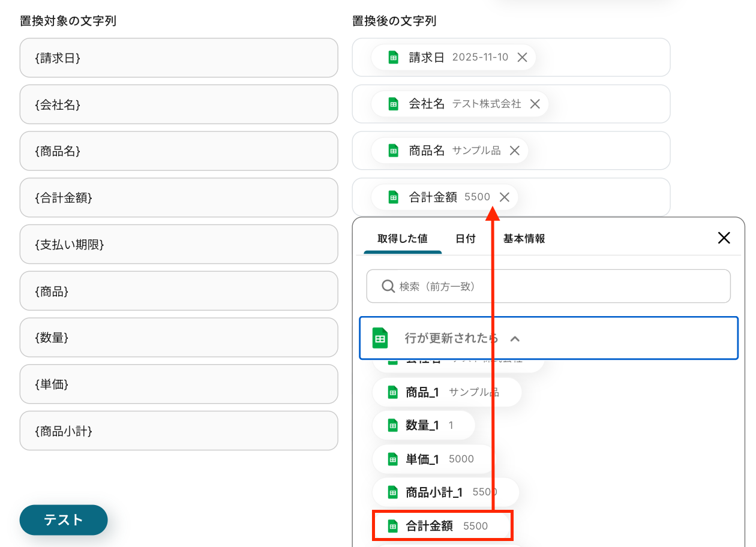Remove the 請求日 2025-11-10 chip

522,58
